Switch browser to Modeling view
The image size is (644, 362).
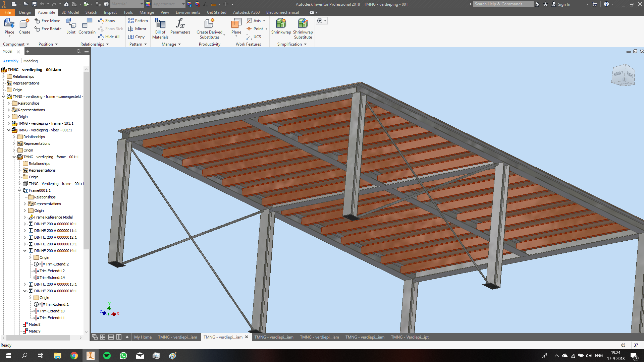pyautogui.click(x=30, y=61)
